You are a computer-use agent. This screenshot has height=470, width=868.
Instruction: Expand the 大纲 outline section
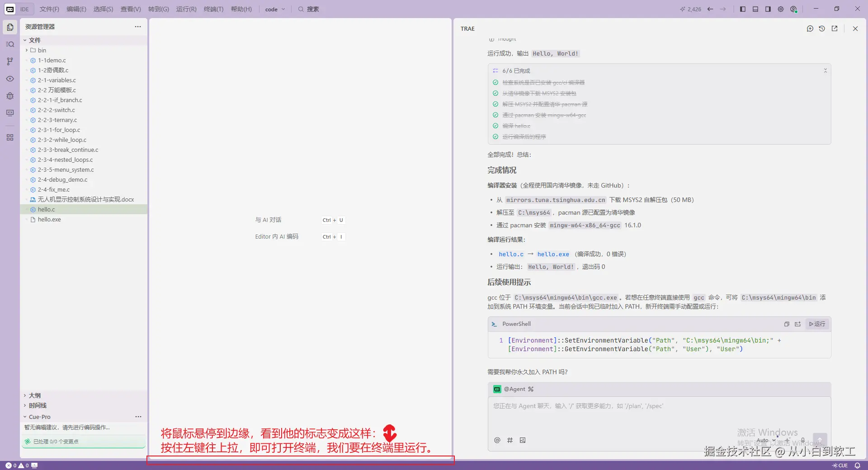click(x=35, y=395)
